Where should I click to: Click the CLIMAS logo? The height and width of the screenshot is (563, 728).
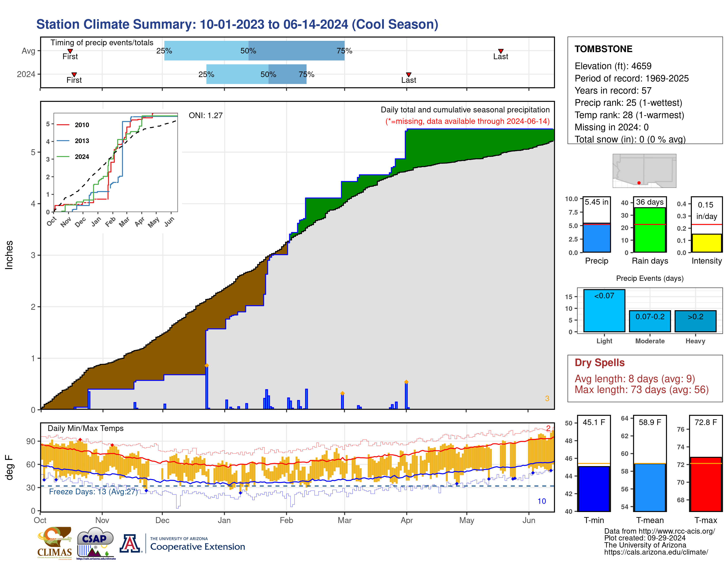[x=54, y=543]
